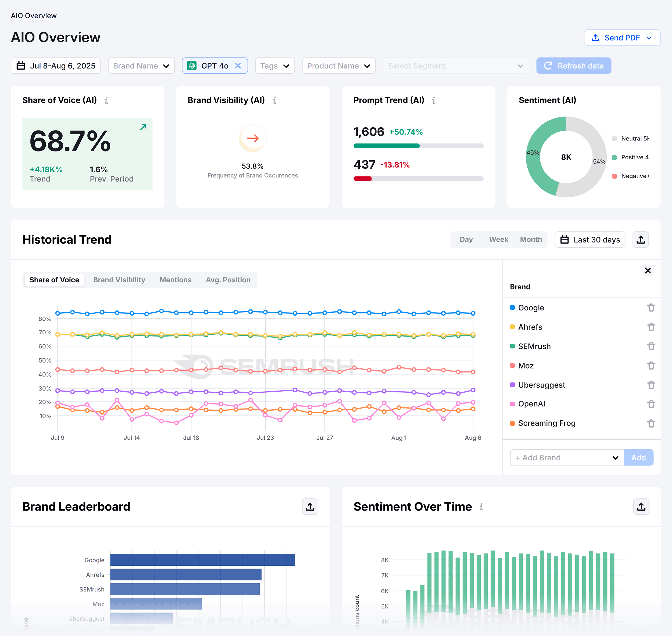Expand the Tags filter
Screen dimensions: 672x636
pyautogui.click(x=275, y=66)
